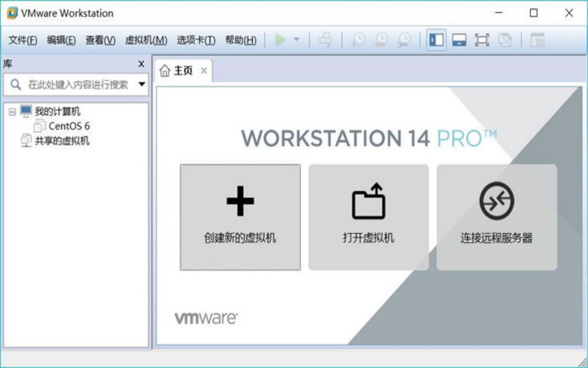Open the power options dropdown arrow
The height and width of the screenshot is (368, 588).
point(297,40)
